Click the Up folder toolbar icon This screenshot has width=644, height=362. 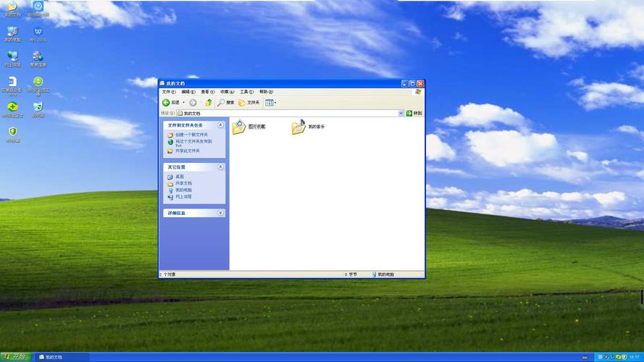(209, 103)
